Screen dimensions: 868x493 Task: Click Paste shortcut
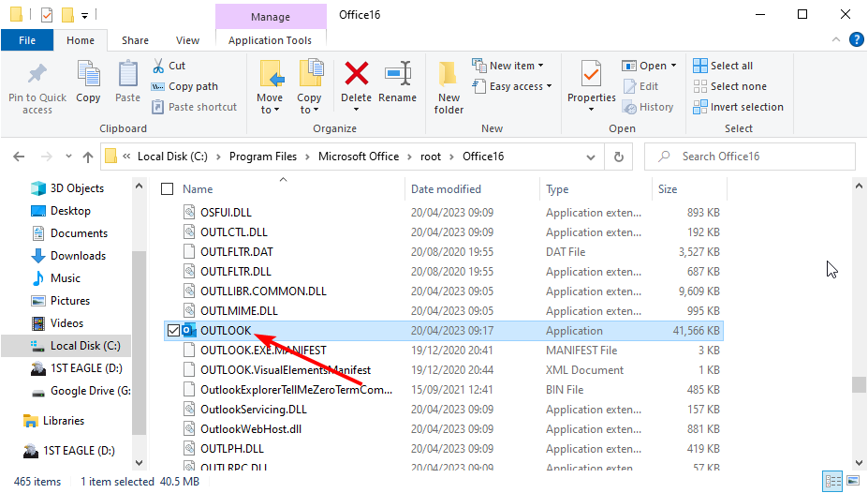click(195, 107)
